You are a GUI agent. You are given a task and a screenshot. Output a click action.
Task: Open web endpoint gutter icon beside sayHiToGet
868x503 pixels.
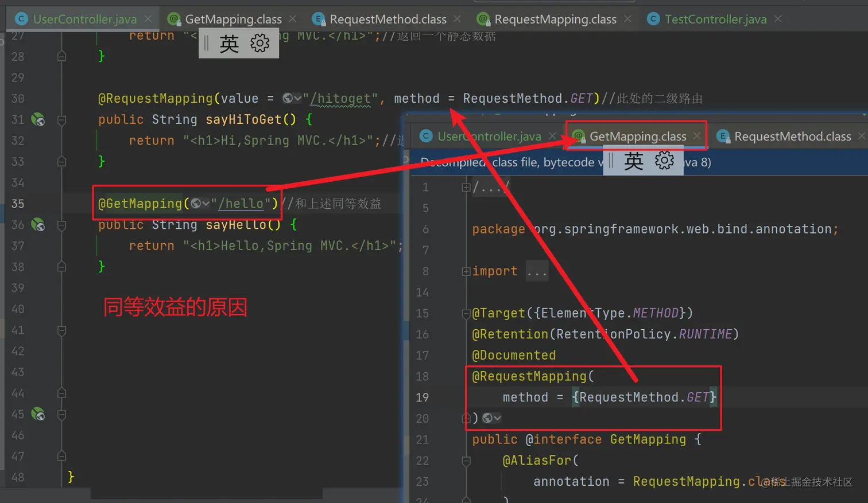click(38, 119)
